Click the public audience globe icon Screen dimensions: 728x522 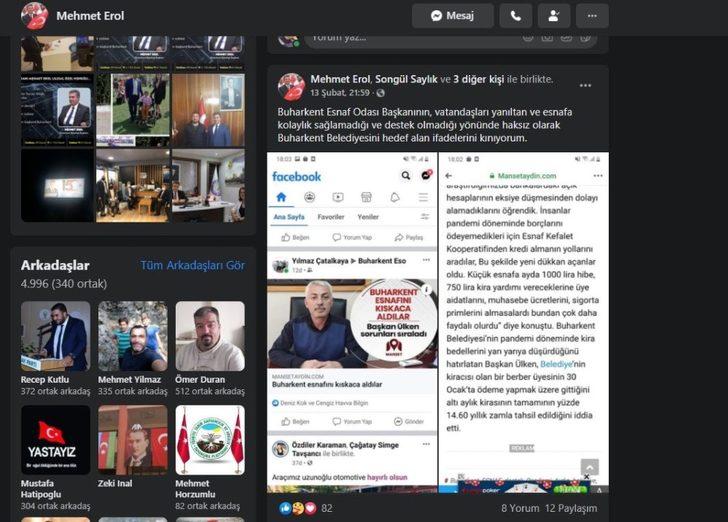380,94
